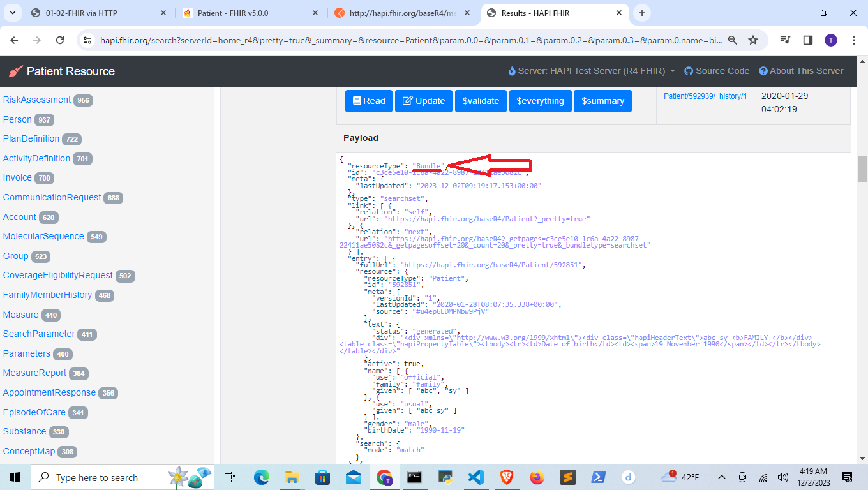Open the Chrome three-dot menu

854,40
